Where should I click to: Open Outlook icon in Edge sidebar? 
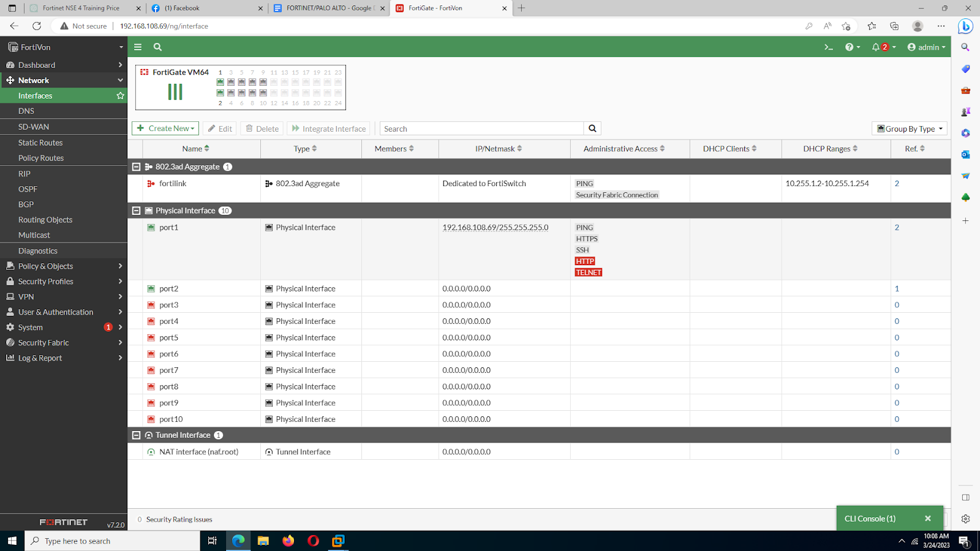click(966, 155)
